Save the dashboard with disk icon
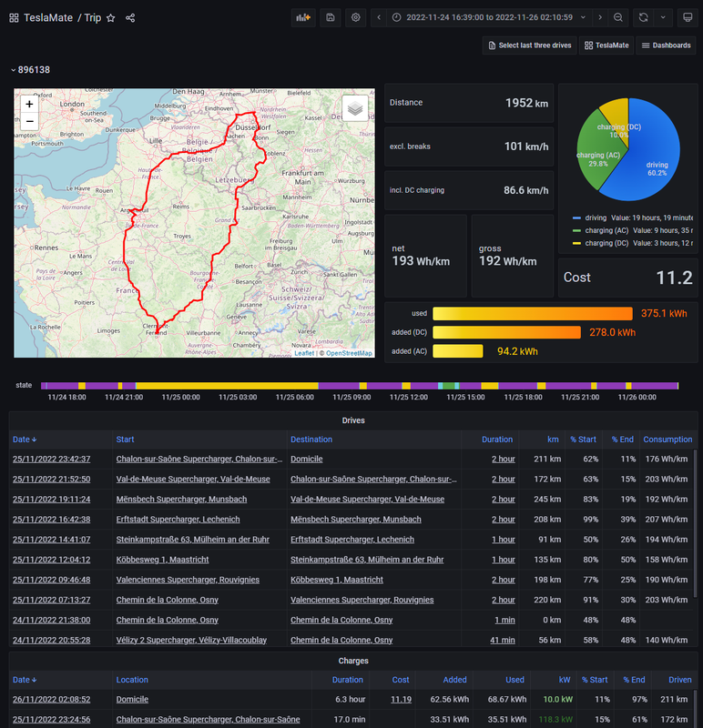Viewport: 703px width, 728px height. 331,17
